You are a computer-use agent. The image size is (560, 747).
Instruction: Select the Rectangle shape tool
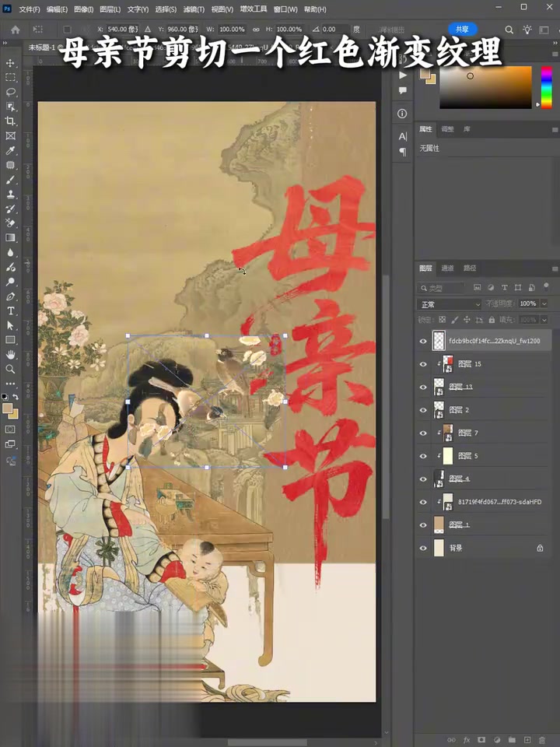(10, 340)
